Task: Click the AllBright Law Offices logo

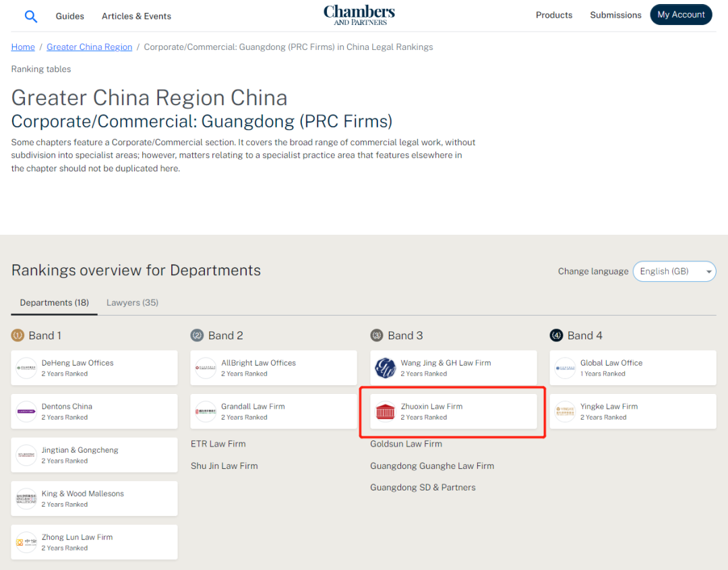Action: [206, 368]
